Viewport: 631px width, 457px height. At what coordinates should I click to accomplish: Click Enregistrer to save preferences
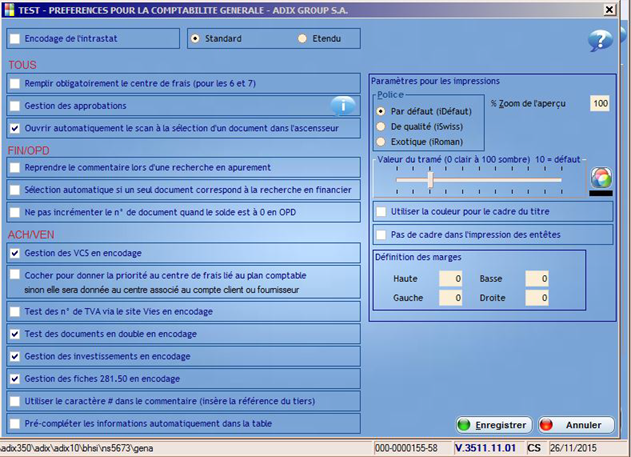(x=492, y=425)
